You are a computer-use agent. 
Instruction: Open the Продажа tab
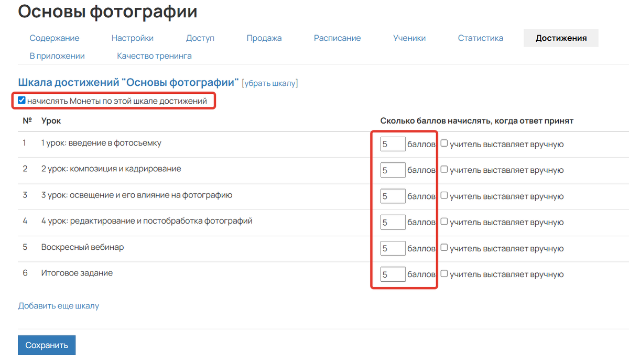264,38
